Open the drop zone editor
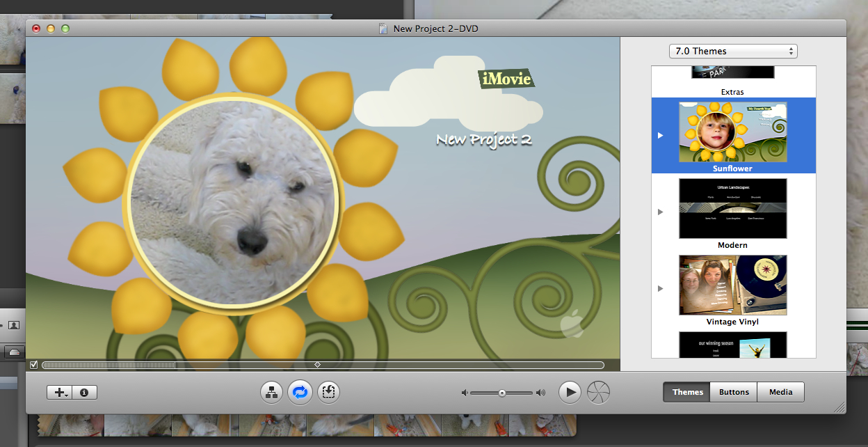Screen dimensions: 868x447 point(328,393)
